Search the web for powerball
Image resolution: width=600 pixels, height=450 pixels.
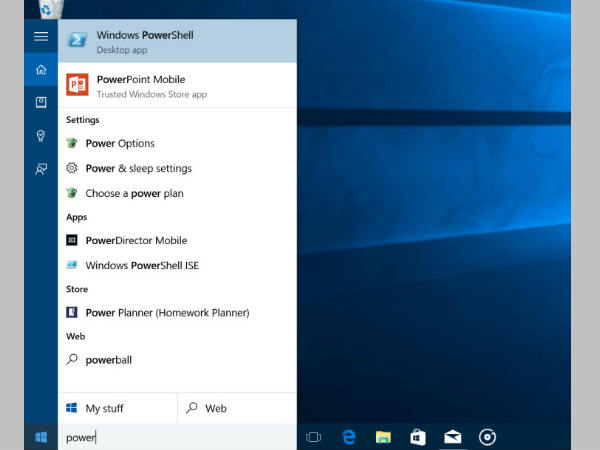click(x=108, y=360)
